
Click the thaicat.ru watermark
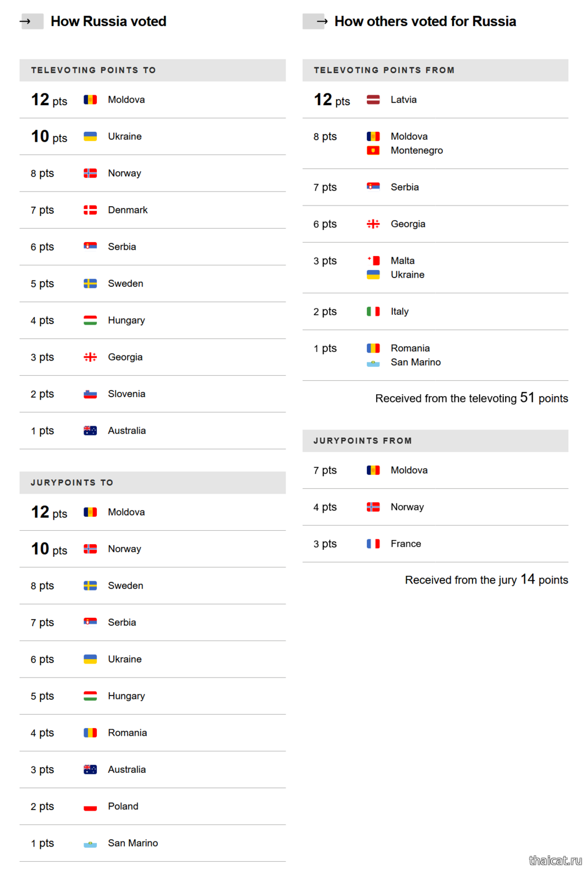(555, 860)
